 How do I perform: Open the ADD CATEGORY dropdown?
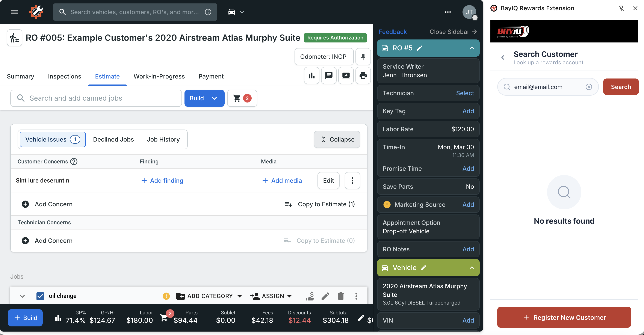(x=209, y=296)
